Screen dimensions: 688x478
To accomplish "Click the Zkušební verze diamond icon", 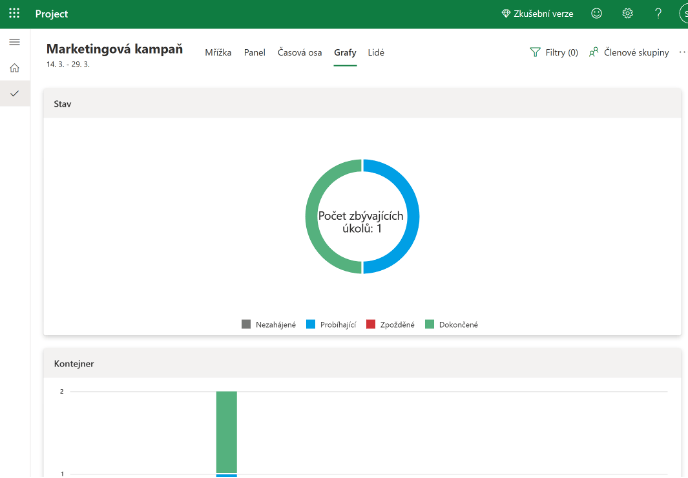I will pos(507,14).
